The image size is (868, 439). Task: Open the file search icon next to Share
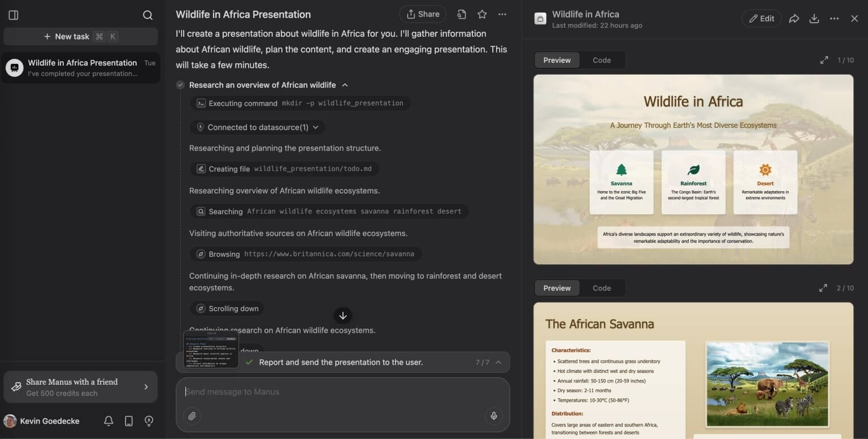tap(462, 14)
